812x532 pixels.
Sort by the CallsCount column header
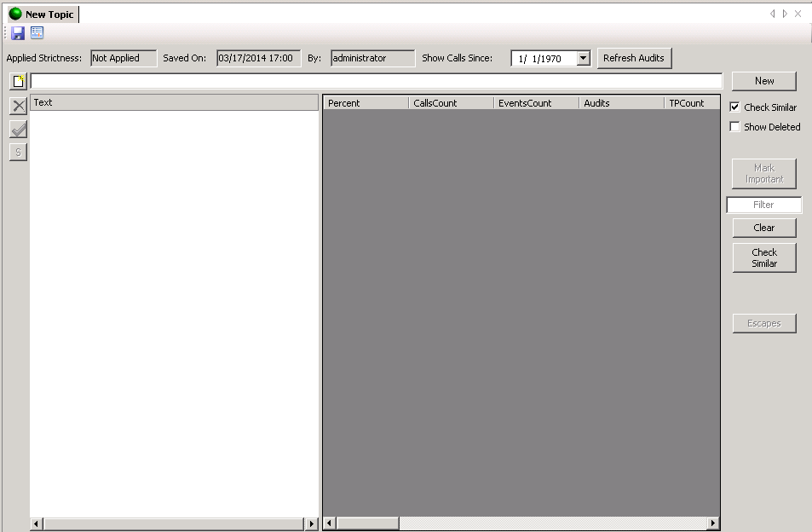coord(451,103)
